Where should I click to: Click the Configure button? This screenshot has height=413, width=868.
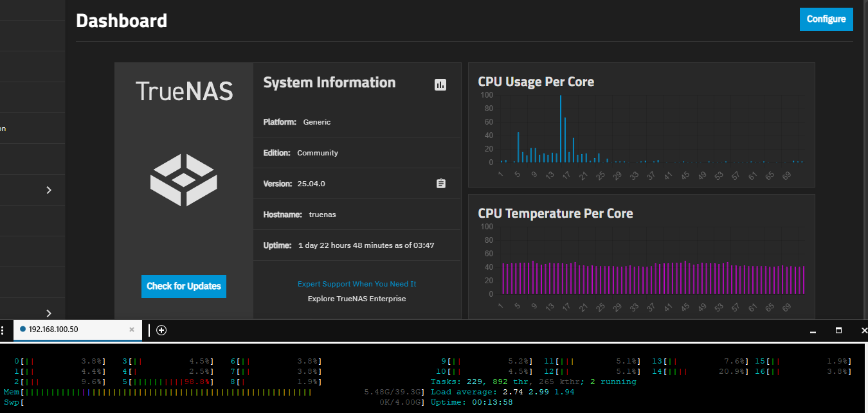826,19
